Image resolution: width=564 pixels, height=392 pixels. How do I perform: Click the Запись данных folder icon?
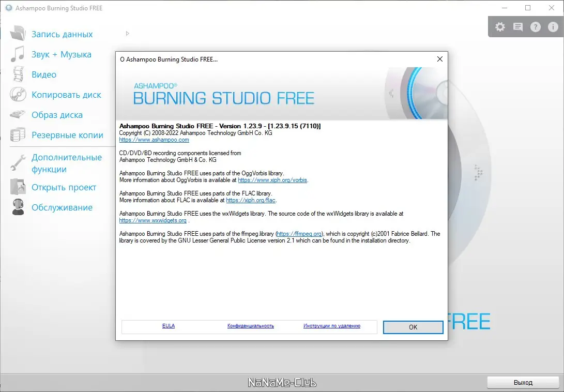click(x=18, y=34)
